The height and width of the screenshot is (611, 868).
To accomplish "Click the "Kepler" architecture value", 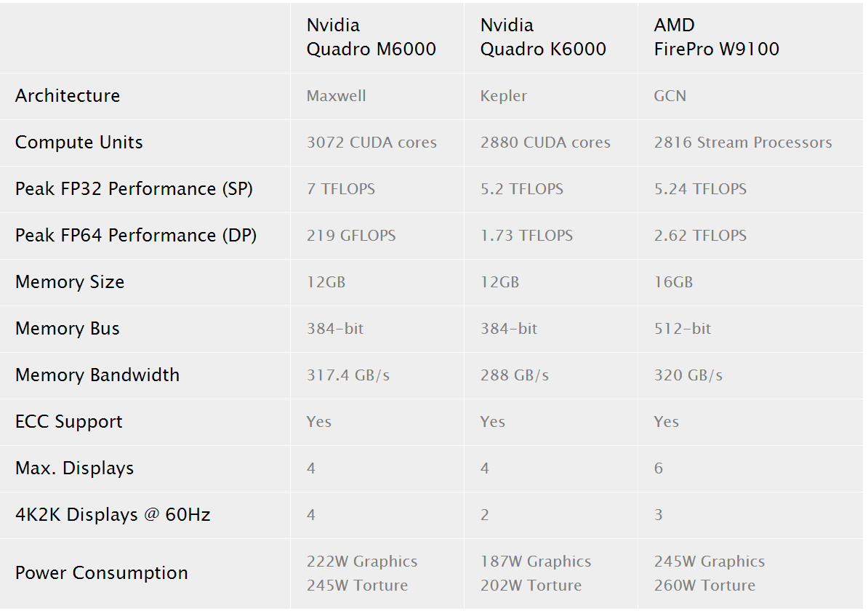I will 504,96.
